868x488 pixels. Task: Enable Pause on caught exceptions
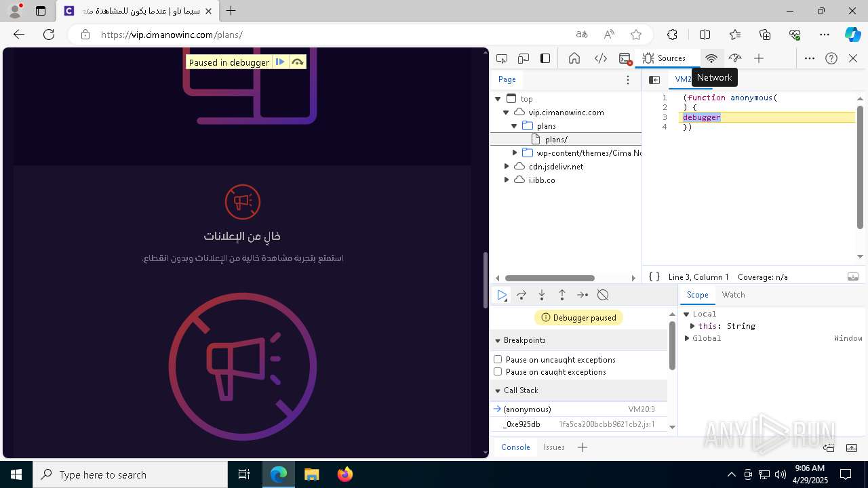tap(498, 371)
